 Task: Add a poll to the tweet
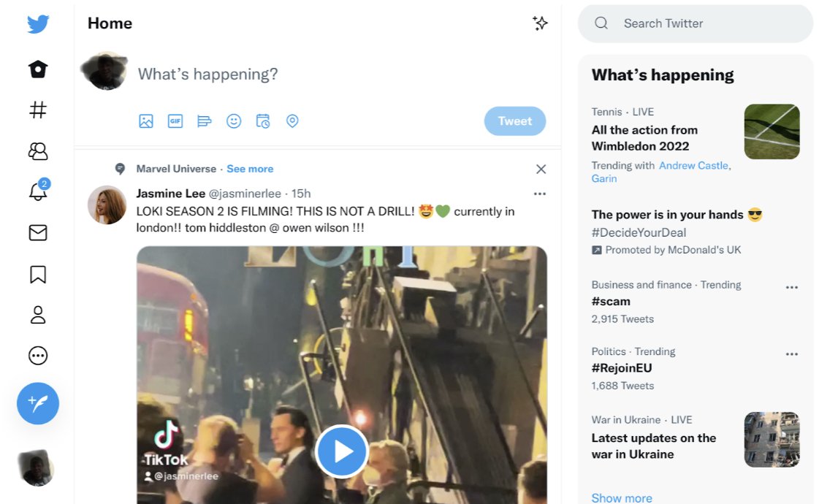[205, 121]
